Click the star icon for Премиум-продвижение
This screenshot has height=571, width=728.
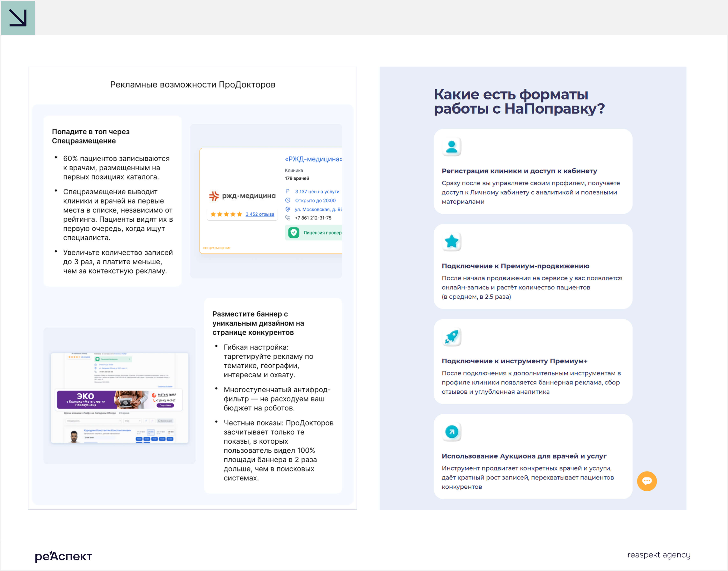pos(451,242)
